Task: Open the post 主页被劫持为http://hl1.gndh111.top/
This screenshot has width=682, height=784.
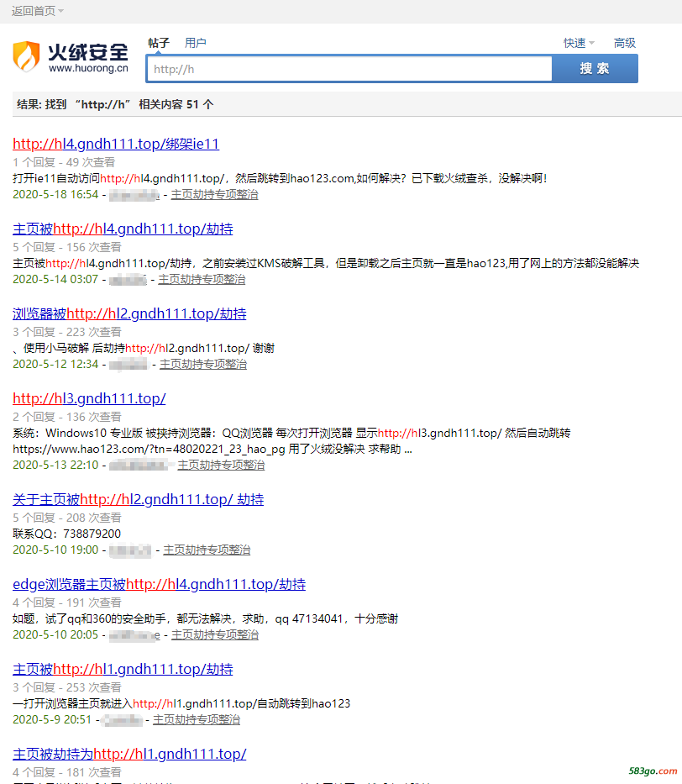Action: [129, 754]
